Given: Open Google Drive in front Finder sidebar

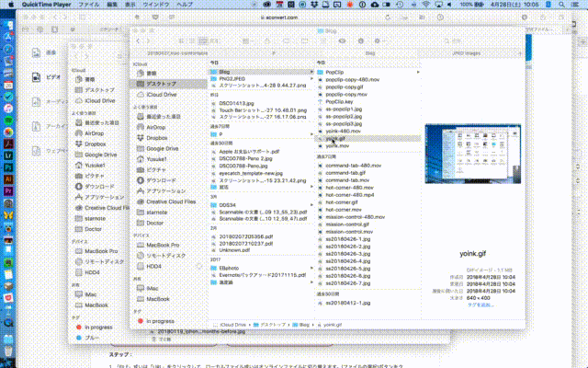Looking at the screenshot, I should [162, 148].
